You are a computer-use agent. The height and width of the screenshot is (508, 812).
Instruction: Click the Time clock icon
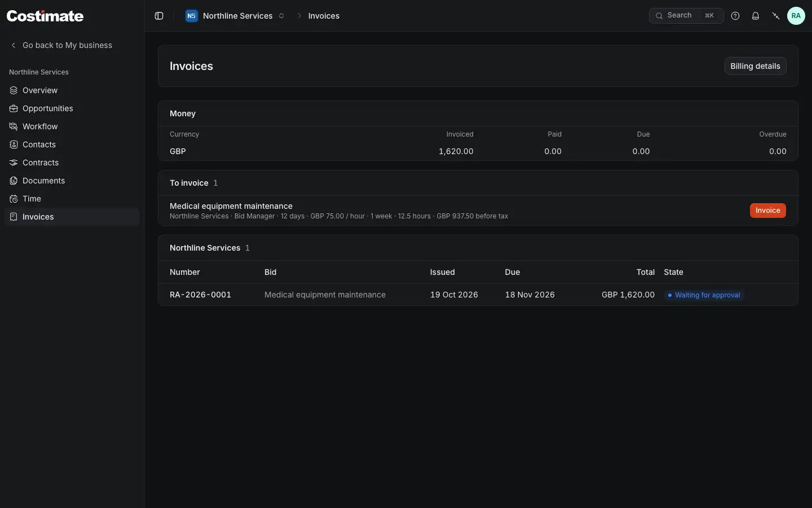click(14, 199)
